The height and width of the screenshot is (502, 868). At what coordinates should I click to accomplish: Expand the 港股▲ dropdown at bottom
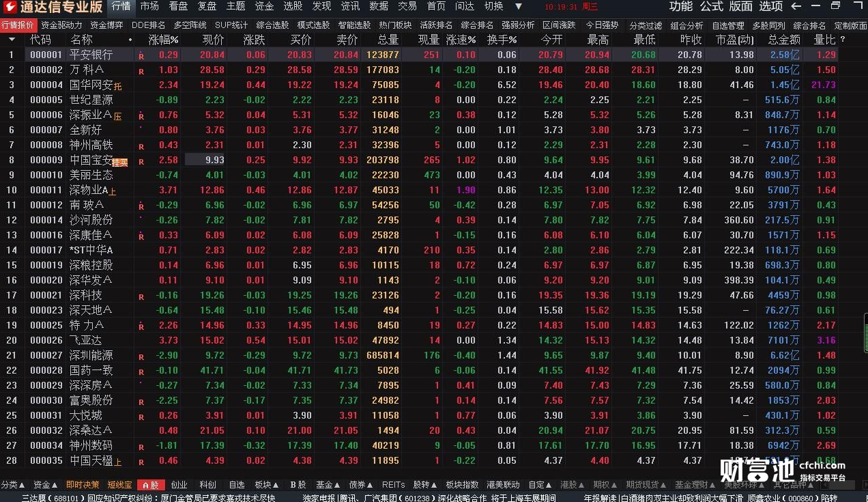[x=573, y=485]
